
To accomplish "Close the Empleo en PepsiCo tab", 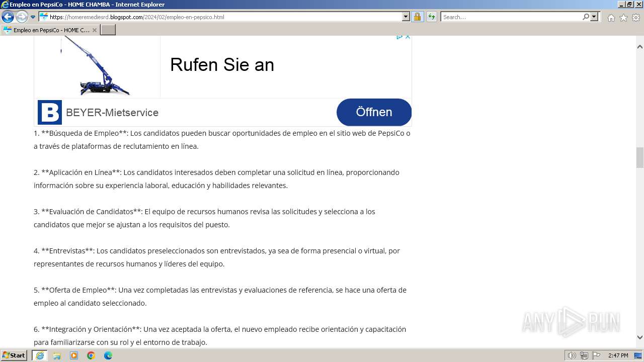I will [x=94, y=30].
